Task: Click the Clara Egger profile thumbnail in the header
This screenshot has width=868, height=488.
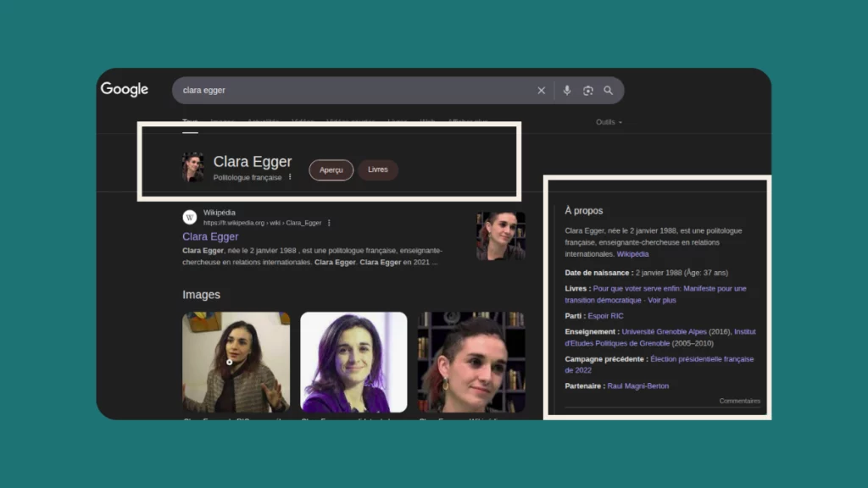Action: 192,167
